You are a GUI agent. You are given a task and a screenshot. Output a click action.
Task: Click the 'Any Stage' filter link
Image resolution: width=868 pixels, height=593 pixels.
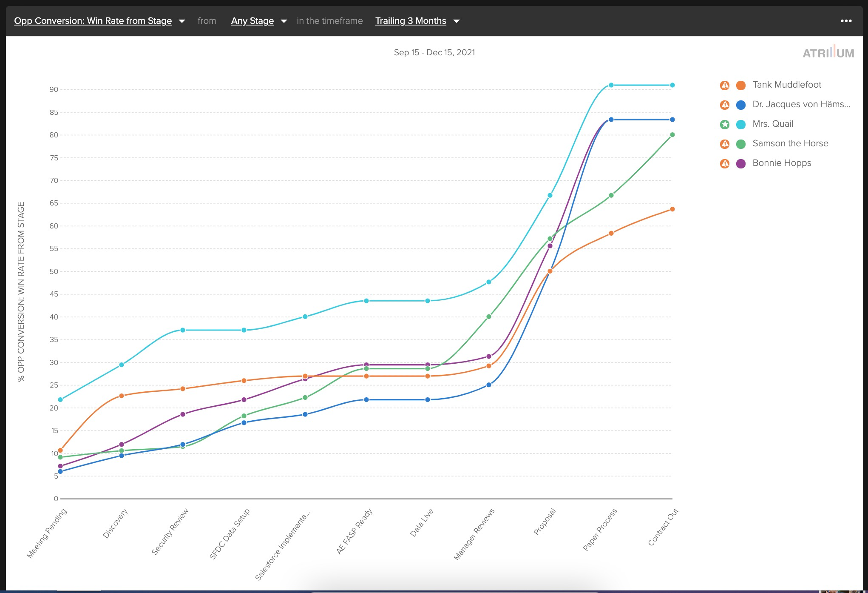pos(252,21)
